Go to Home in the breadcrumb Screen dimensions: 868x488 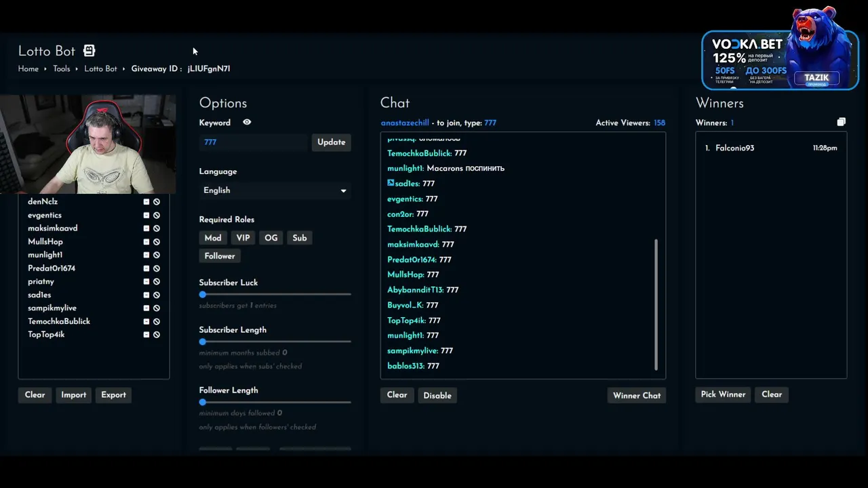click(x=28, y=69)
